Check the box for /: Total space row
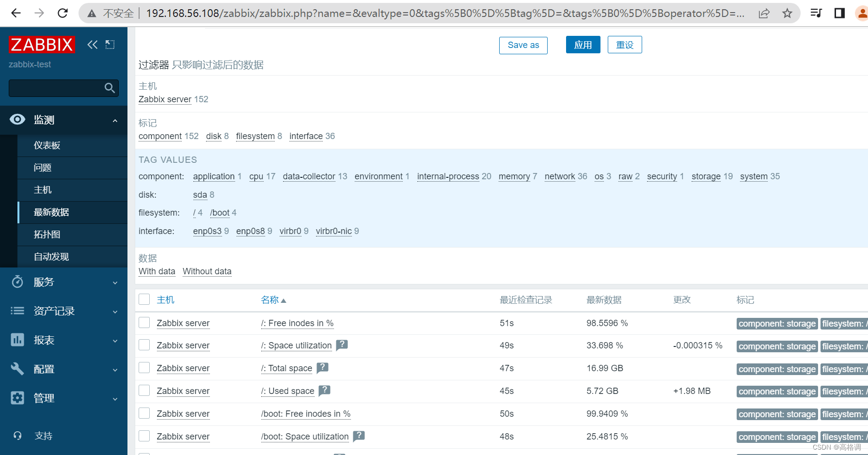Image resolution: width=868 pixels, height=455 pixels. click(x=144, y=368)
